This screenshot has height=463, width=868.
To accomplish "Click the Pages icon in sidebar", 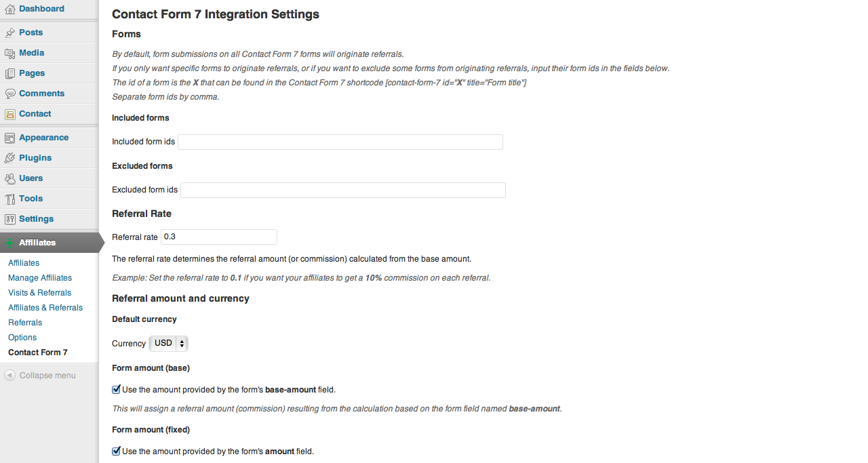I will [9, 73].
